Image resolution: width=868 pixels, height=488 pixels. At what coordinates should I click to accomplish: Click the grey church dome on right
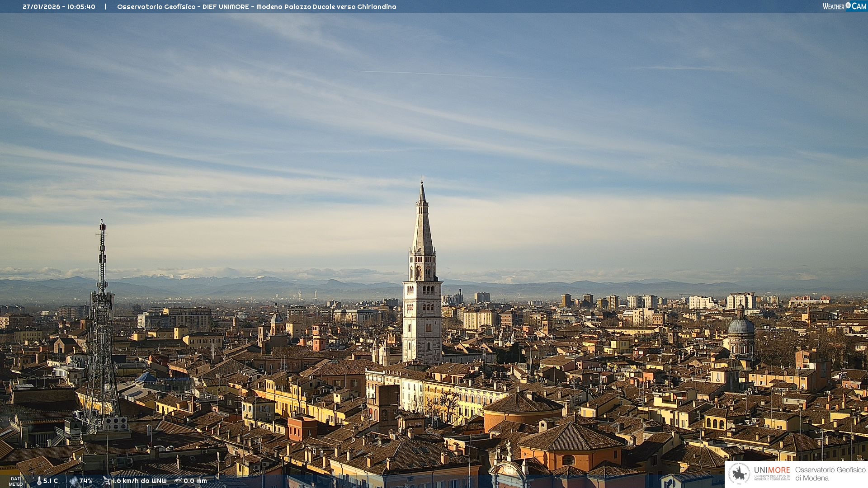(741, 325)
